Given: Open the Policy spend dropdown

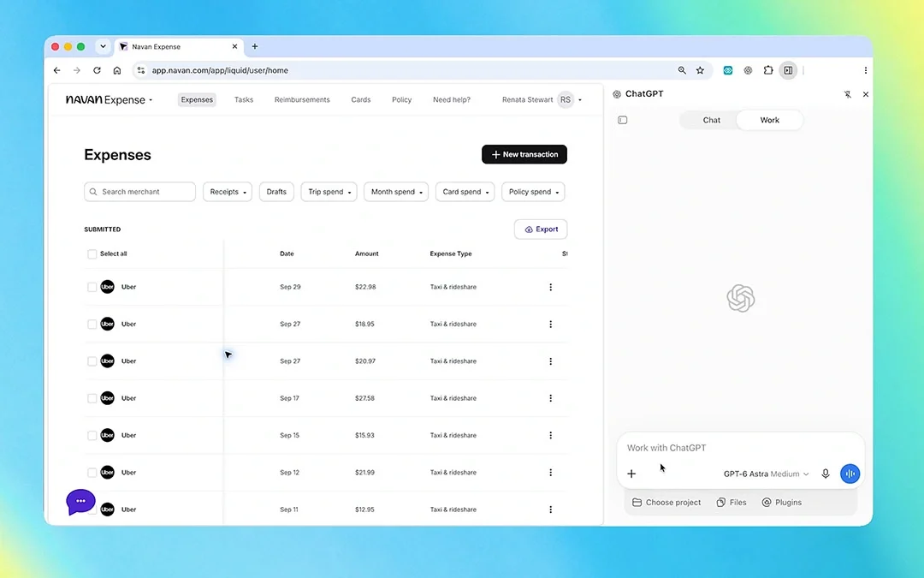Looking at the screenshot, I should pos(533,192).
